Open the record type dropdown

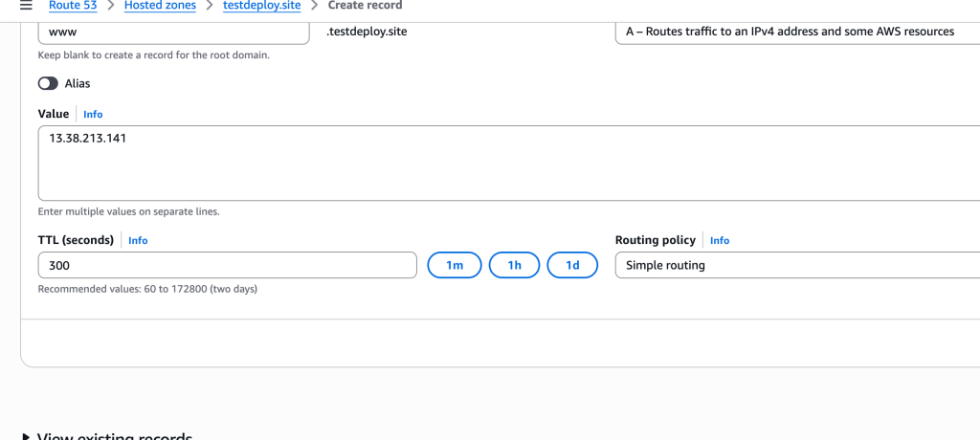click(x=796, y=32)
